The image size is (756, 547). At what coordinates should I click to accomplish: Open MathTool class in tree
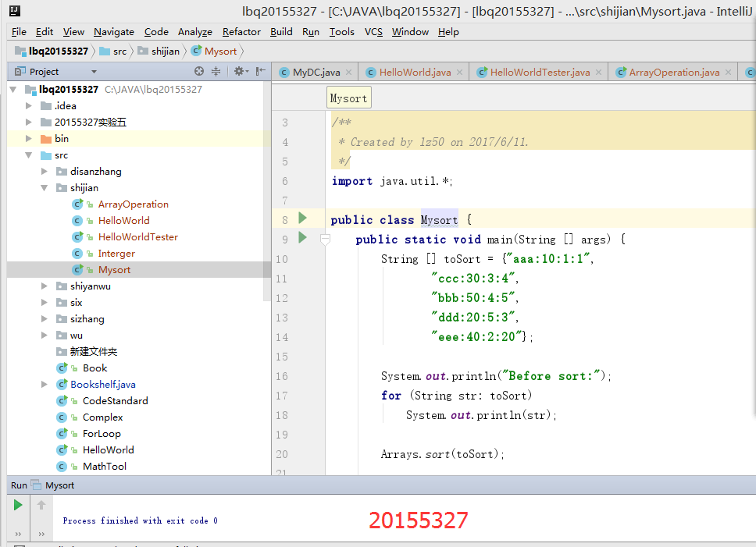[x=105, y=466]
